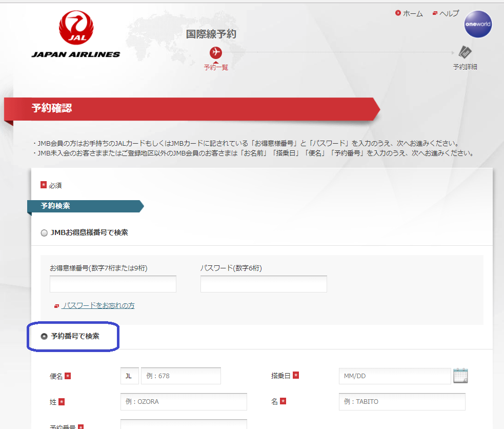Click the oneworld alliance logo
Image resolution: width=504 pixels, height=429 pixels.
coord(477,25)
